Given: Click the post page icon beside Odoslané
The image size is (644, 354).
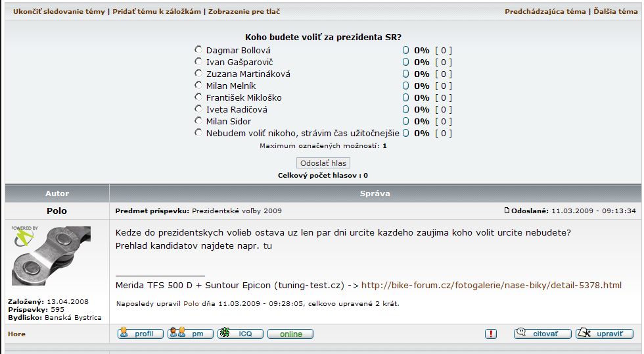Looking at the screenshot, I should pos(506,211).
